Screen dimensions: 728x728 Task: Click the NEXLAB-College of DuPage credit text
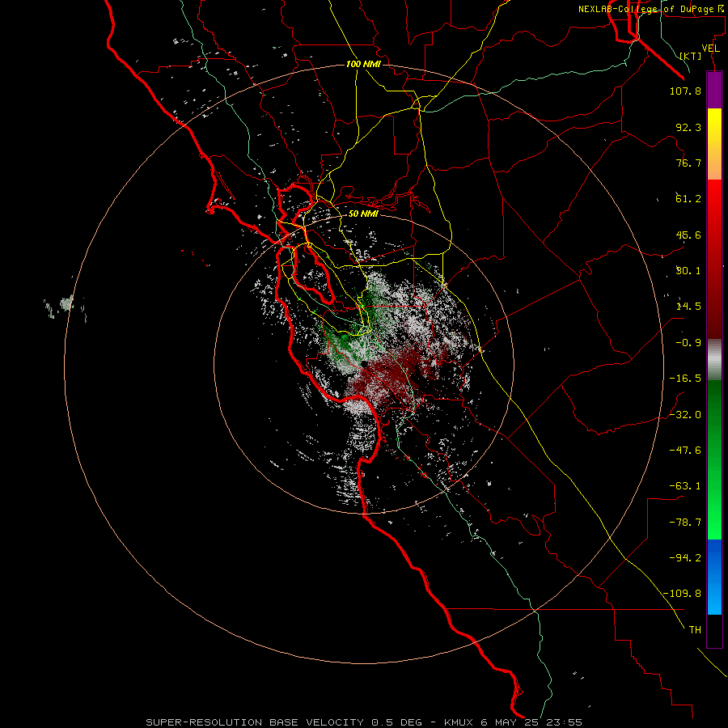point(650,9)
